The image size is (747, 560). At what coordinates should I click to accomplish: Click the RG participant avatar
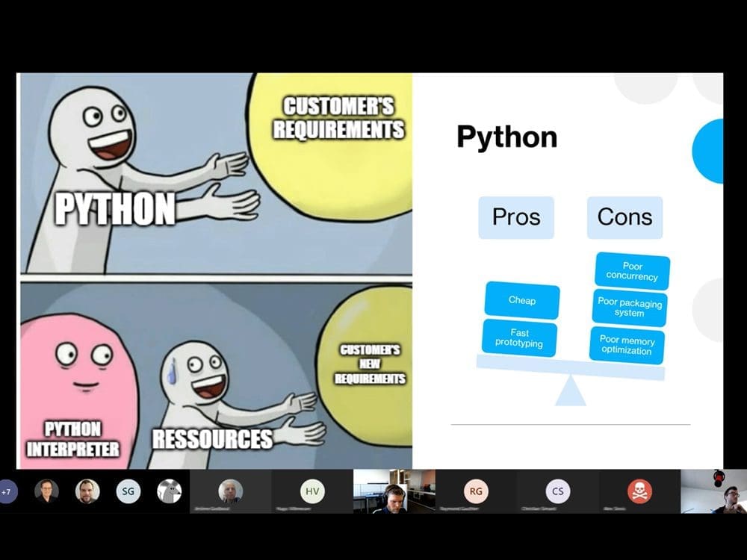coord(475,491)
